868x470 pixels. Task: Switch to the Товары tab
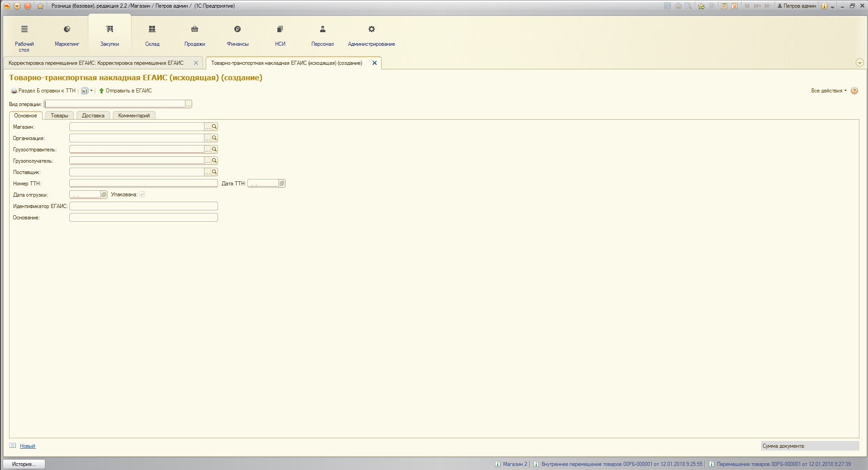click(x=59, y=116)
